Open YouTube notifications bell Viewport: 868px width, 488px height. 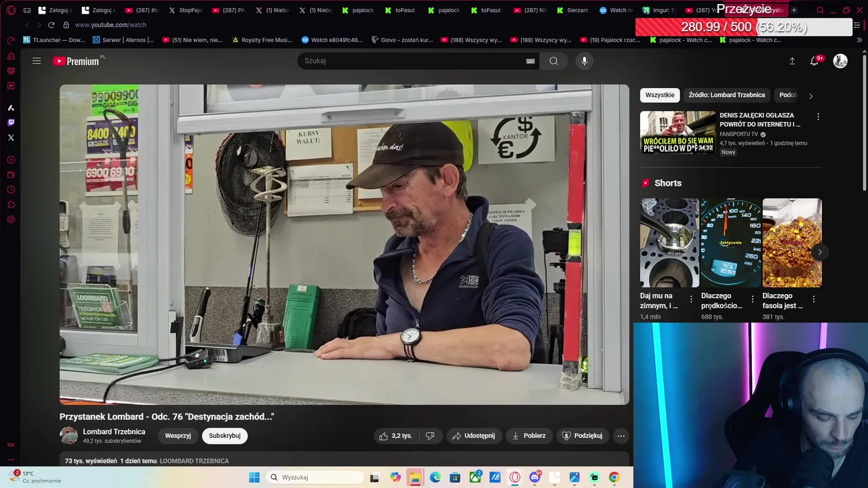tap(814, 61)
